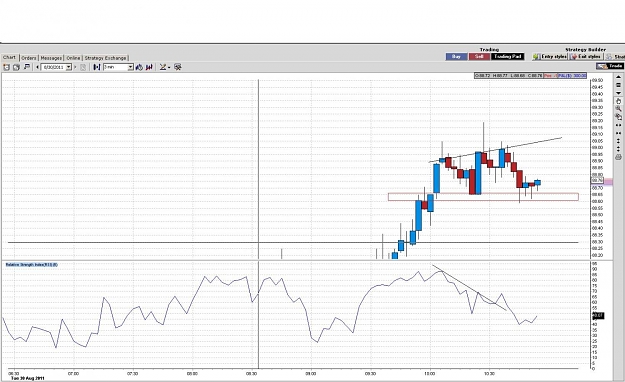Click the print chart icon
Screen dimensions: 625x382
(618, 157)
